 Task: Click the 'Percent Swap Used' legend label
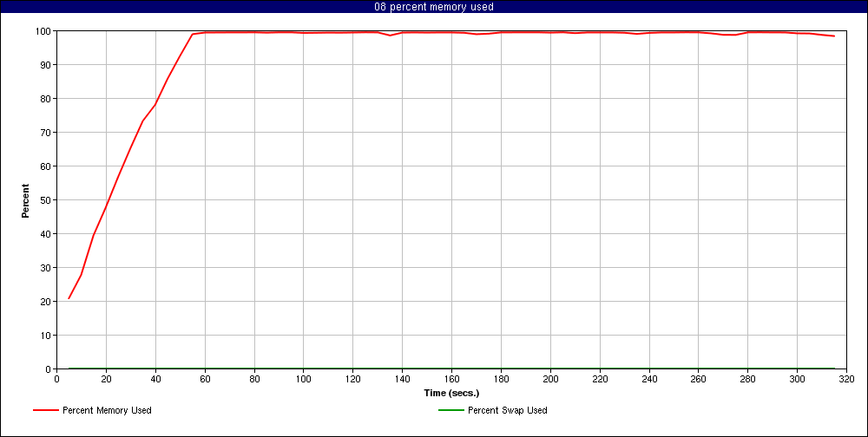508,410
